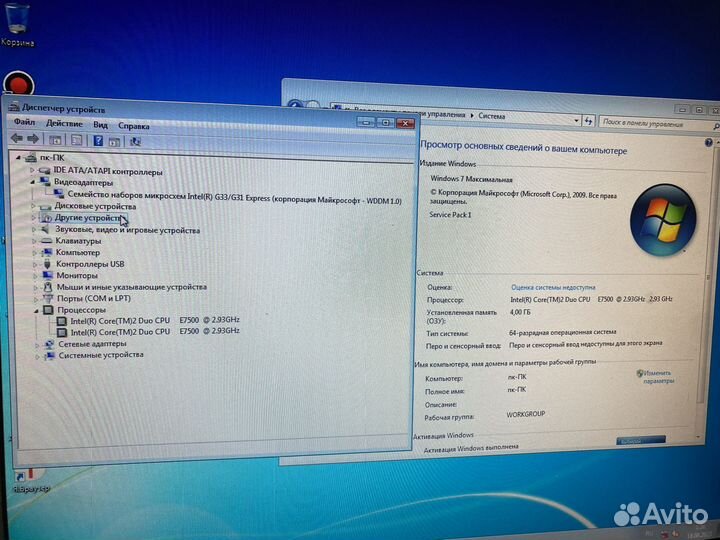
Task: Click the shortcut icon below Device Manager window
Action: [30, 480]
